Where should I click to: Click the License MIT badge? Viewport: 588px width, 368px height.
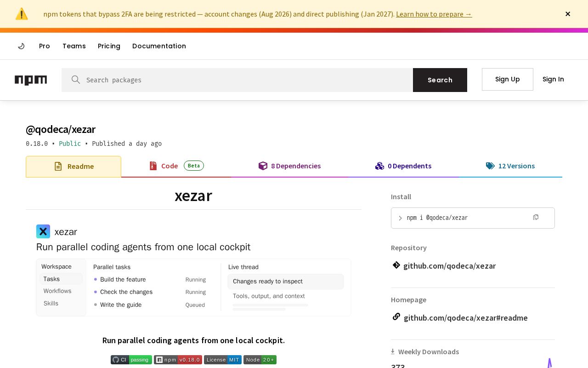(223, 360)
